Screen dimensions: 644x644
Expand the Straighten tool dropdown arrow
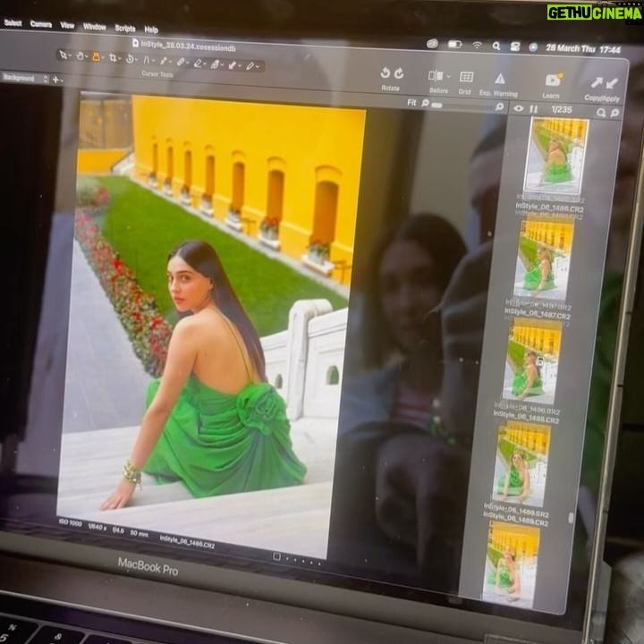tap(137, 60)
